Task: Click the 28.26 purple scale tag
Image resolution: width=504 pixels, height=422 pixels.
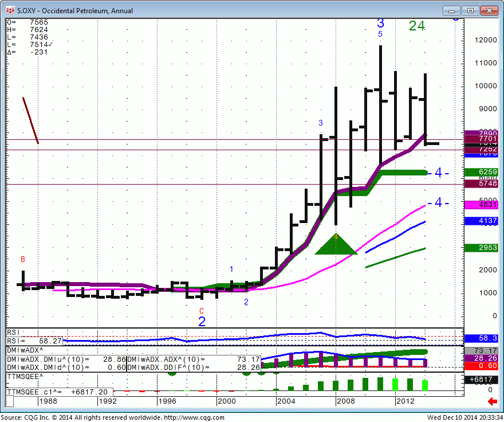Action: coord(481,358)
